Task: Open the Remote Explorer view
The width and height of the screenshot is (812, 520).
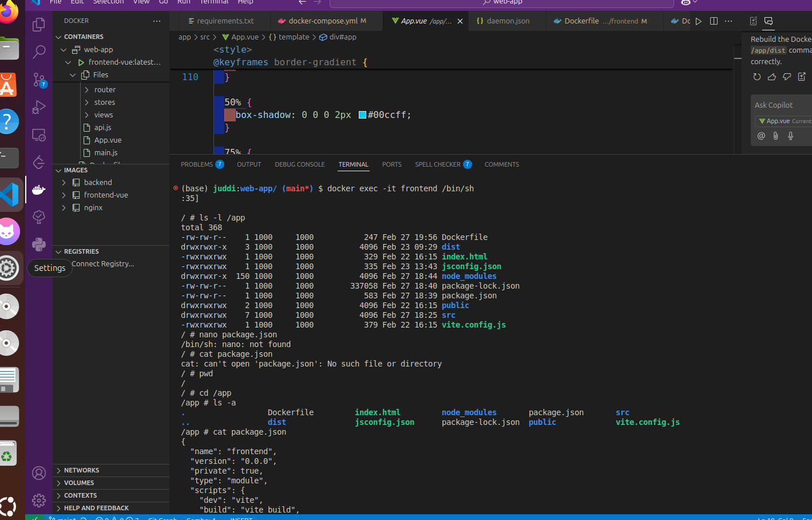Action: pos(39,135)
